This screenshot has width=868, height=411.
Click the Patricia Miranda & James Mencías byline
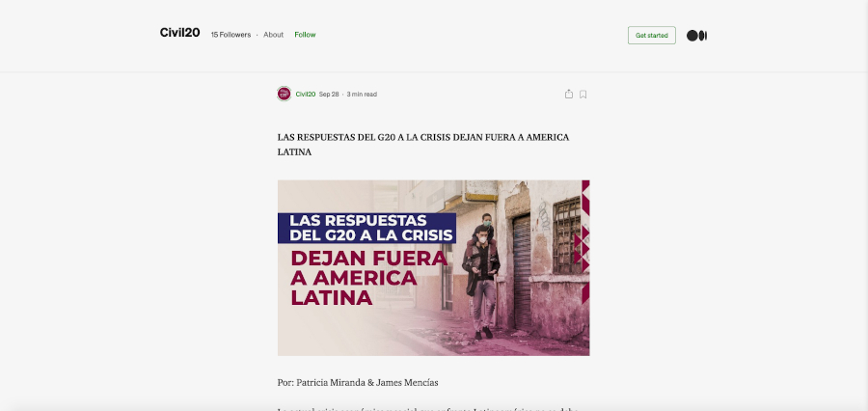[x=357, y=383]
